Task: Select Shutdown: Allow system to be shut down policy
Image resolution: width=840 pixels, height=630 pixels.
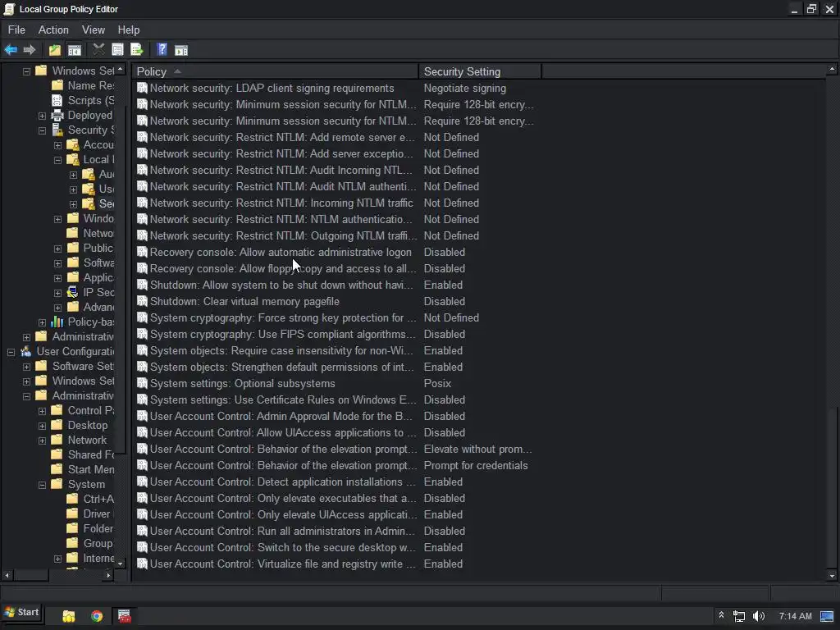Action: (x=282, y=285)
